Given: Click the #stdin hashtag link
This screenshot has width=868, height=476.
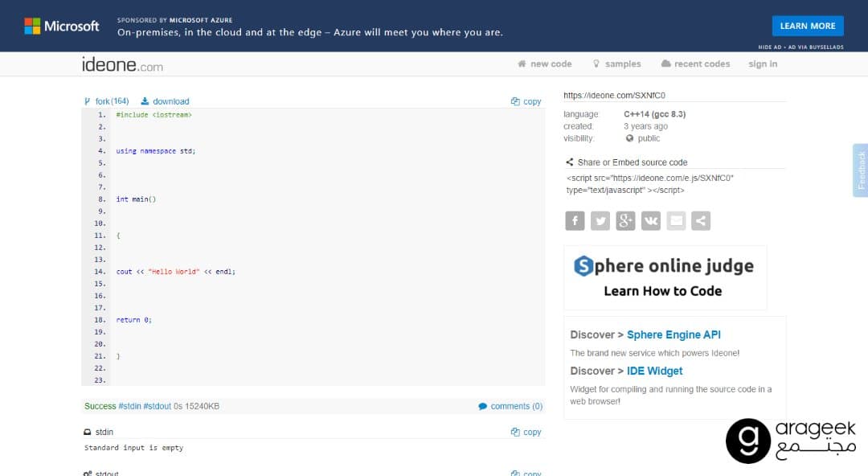Looking at the screenshot, I should (x=129, y=406).
